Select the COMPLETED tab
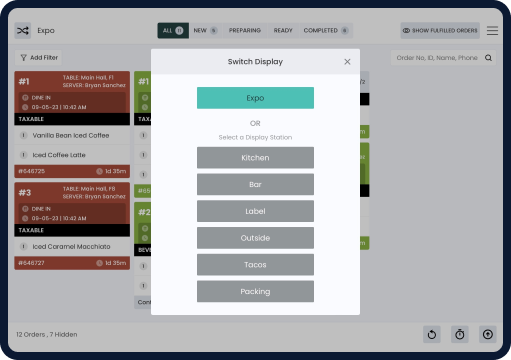The width and height of the screenshot is (511, 360). (326, 31)
